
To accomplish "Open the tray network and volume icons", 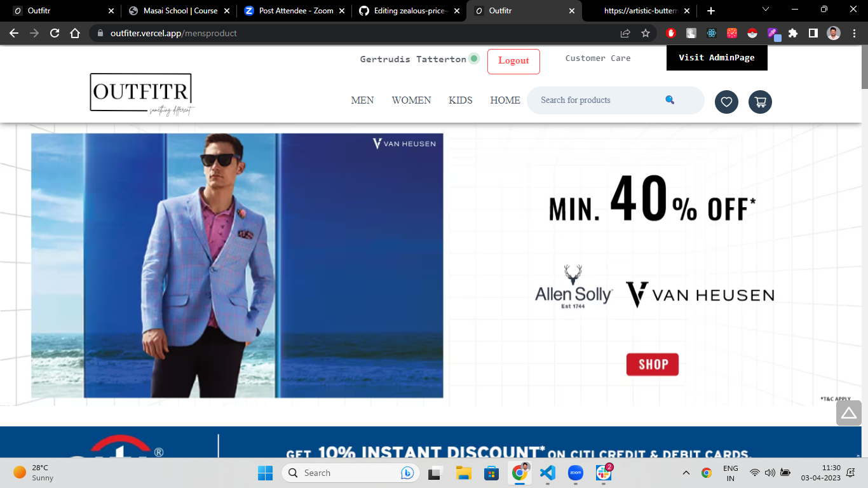I will point(770,473).
